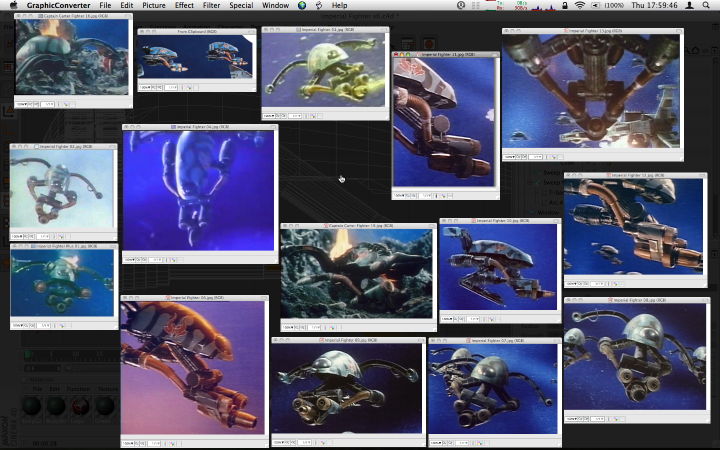The height and width of the screenshot is (450, 720).
Task: Click the Imperial Fighter 08 image canvas
Action: 635,356
